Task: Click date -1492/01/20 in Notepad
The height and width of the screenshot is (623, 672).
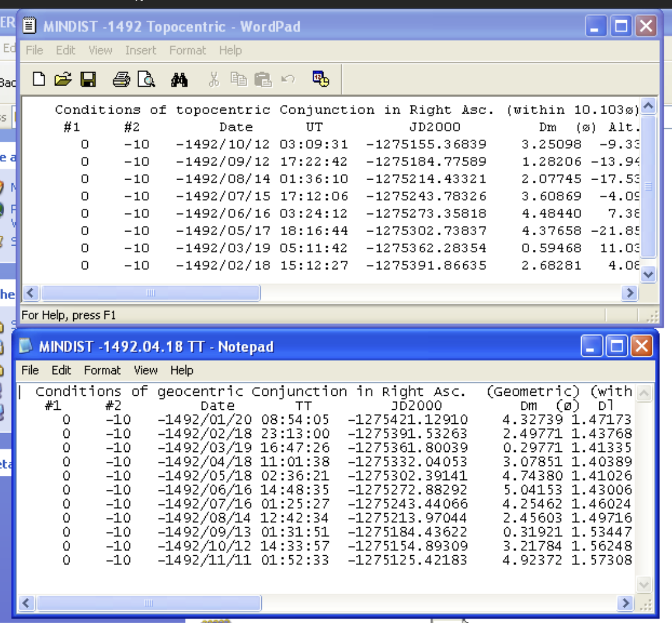Action: (204, 420)
